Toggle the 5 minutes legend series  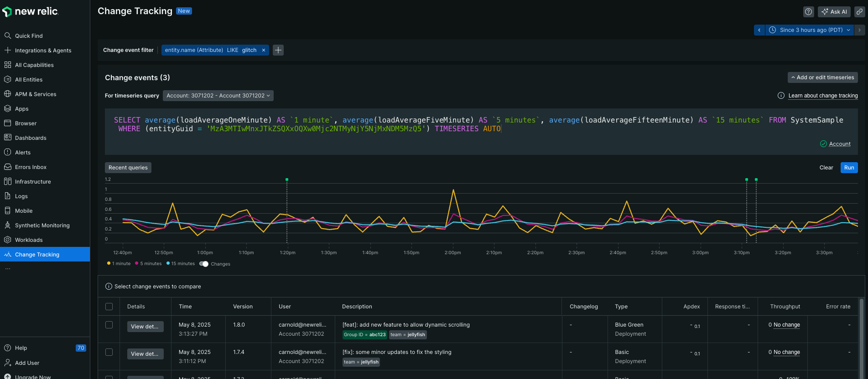pos(148,264)
